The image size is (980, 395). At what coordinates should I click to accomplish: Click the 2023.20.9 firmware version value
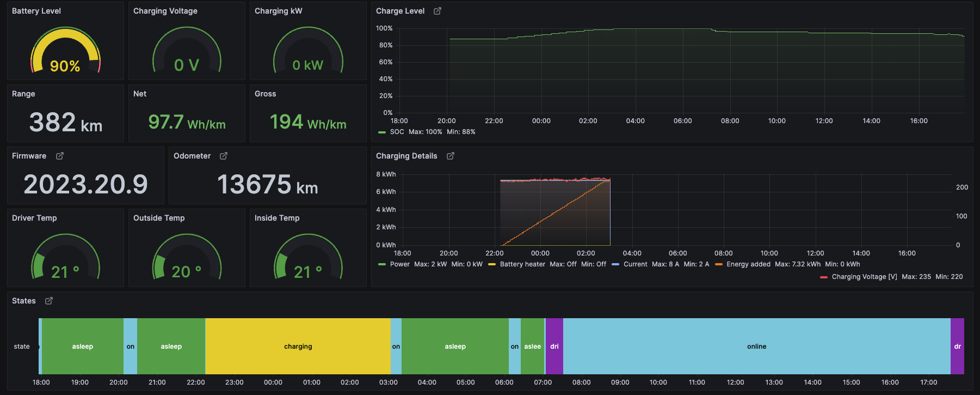pos(85,184)
